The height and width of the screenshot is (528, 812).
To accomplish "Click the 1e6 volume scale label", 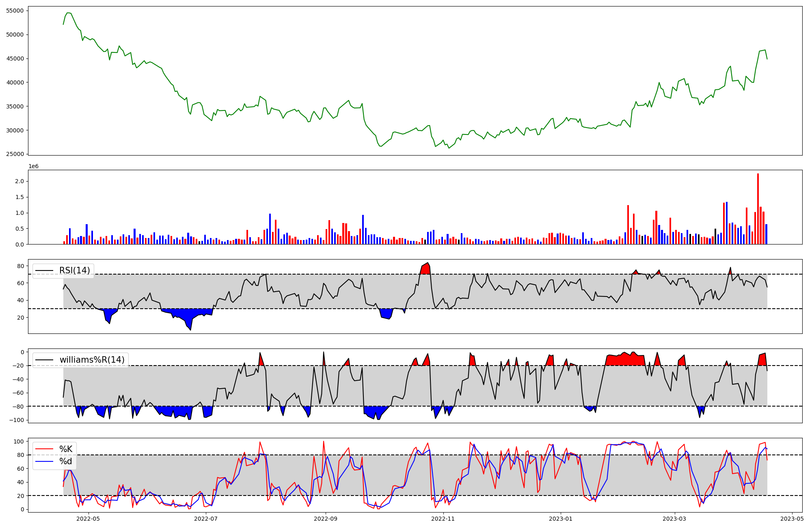I will [x=33, y=167].
